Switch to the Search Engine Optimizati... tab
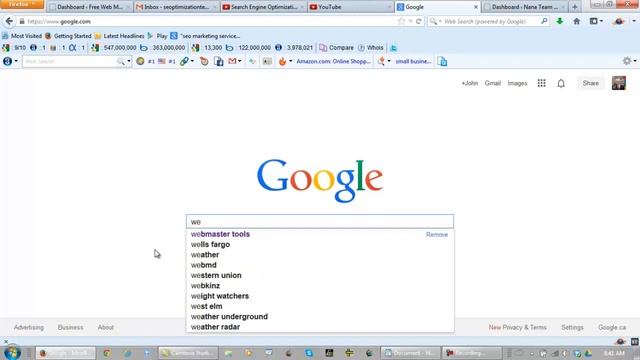Screen dimensions: 640x360 click(x=263, y=7)
